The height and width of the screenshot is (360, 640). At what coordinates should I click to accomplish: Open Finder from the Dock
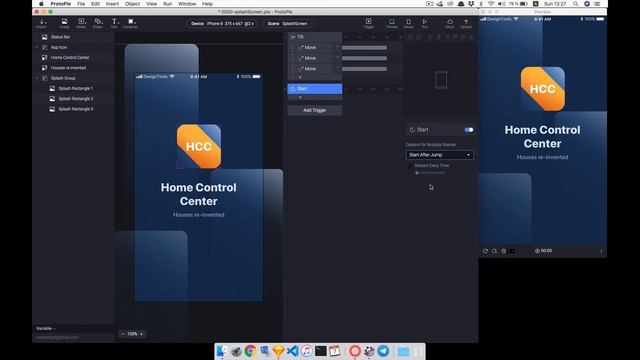(x=222, y=351)
